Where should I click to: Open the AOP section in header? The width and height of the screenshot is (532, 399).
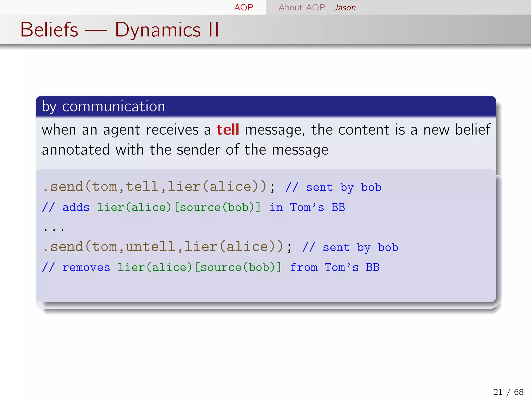tap(243, 7)
